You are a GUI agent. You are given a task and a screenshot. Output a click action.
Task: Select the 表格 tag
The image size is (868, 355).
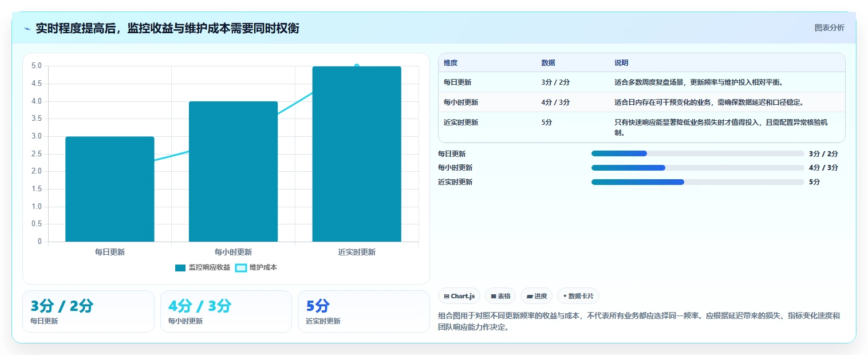click(500, 296)
